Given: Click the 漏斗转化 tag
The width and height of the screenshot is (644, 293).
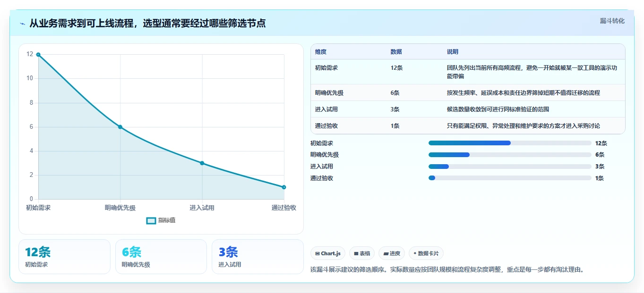Looking at the screenshot, I should click(612, 21).
